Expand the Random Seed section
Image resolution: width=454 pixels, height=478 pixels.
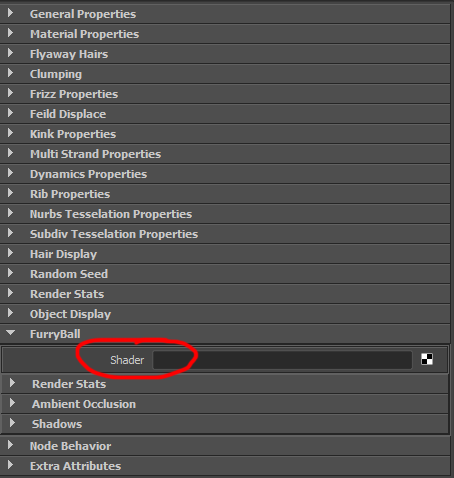point(10,273)
